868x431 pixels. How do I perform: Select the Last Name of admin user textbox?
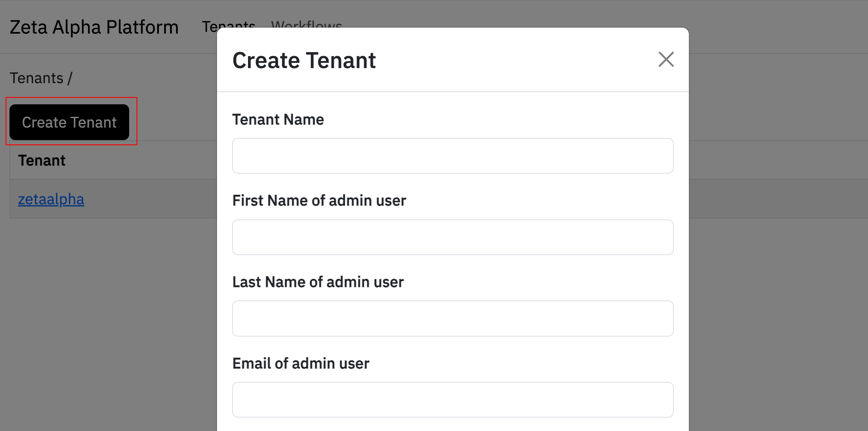tap(453, 319)
